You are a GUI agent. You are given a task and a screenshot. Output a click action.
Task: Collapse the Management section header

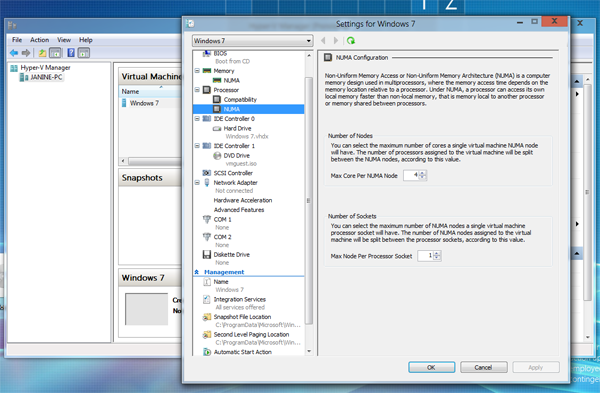(197, 272)
